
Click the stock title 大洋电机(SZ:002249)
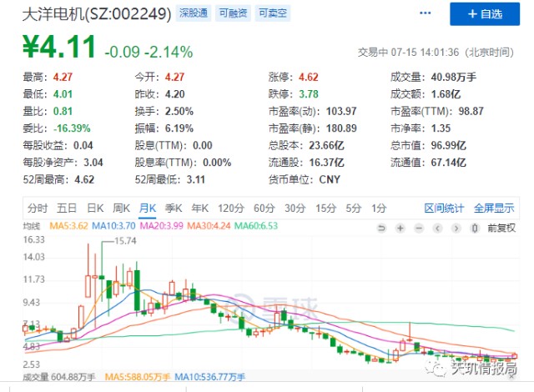97,14
